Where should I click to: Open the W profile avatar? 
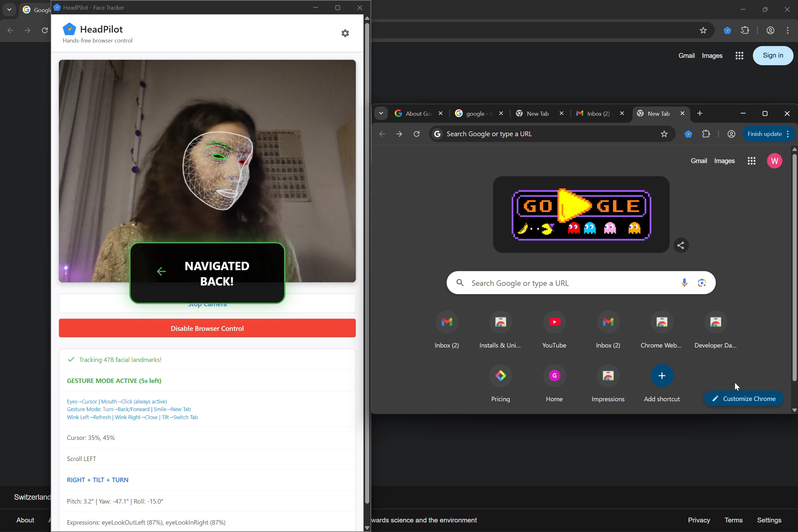(x=775, y=161)
